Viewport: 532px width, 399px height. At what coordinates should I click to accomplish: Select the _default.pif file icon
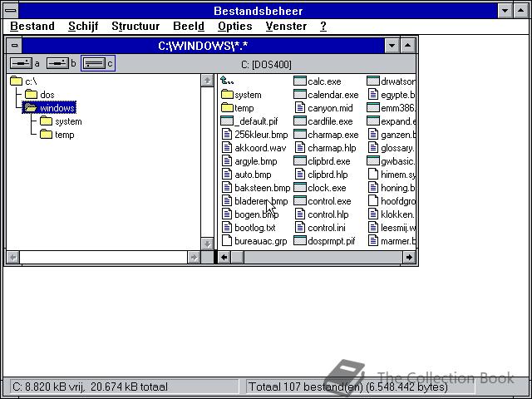227,121
